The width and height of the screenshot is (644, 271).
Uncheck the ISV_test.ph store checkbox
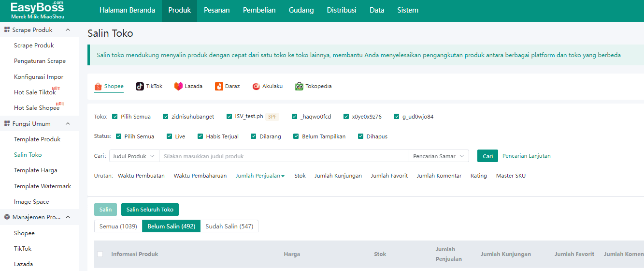click(229, 117)
